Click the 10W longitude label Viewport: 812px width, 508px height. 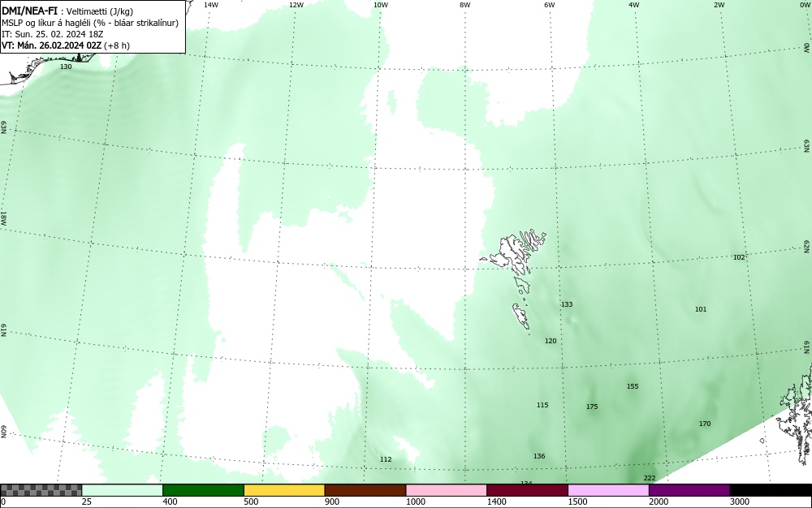381,5
